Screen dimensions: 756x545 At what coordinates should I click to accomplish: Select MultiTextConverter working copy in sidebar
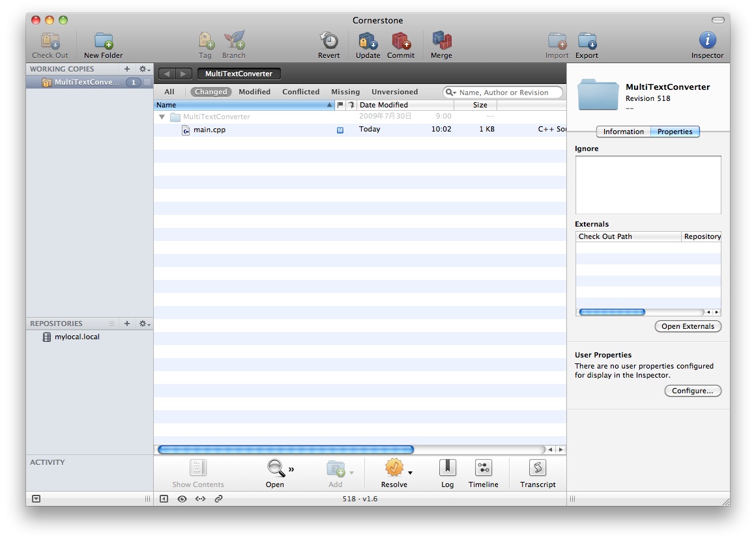pyautogui.click(x=90, y=82)
